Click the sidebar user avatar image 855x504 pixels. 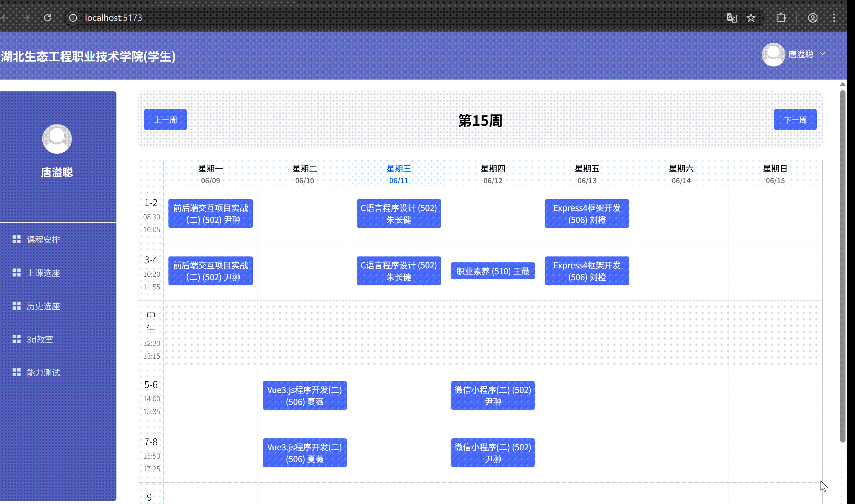(57, 139)
